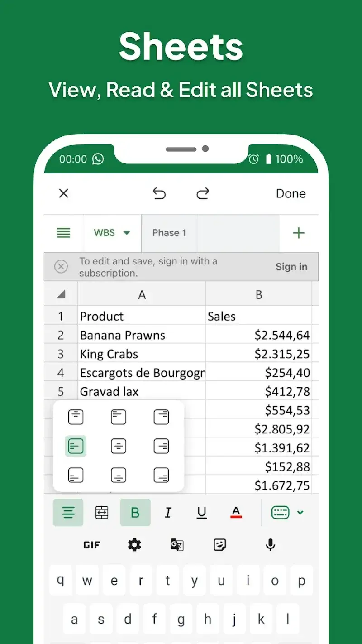Switch to the Phase 1 sheet tab
The width and height of the screenshot is (362, 644).
169,233
